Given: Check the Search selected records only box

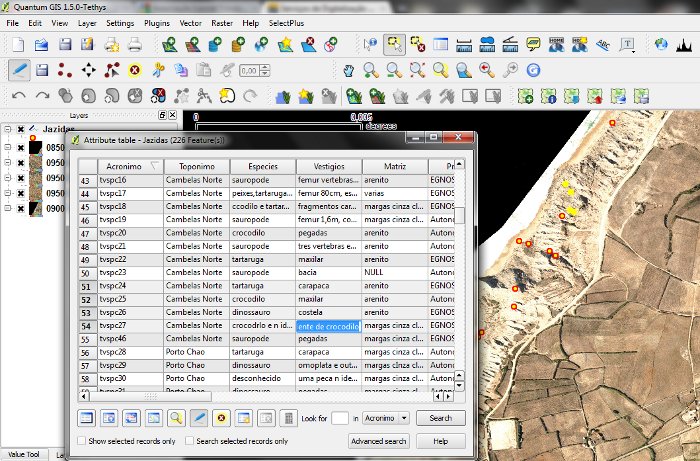Looking at the screenshot, I should click(190, 441).
